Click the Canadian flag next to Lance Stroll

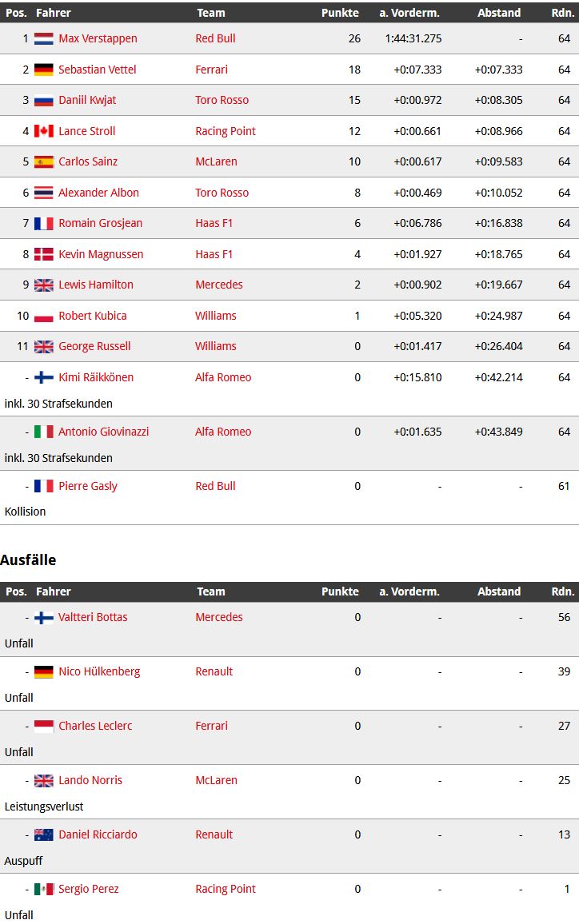coord(44,131)
